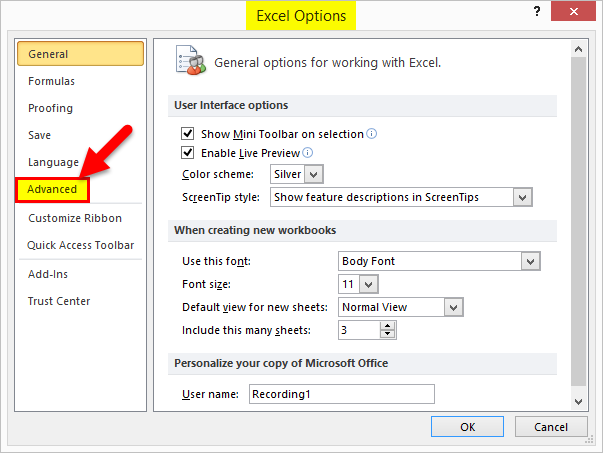Screen dimensions: 603x453
Task: Open the Use this font dropdown
Action: 530,261
